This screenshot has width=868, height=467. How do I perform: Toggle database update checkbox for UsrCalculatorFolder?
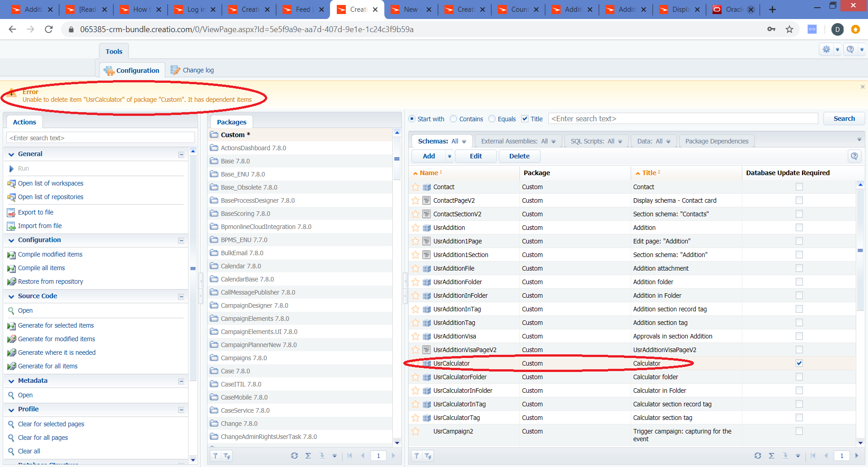(x=799, y=377)
